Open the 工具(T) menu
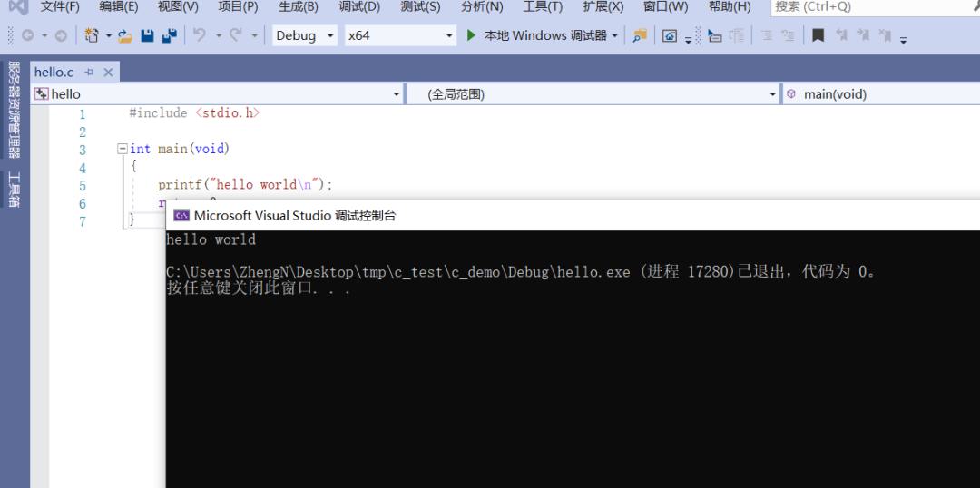The width and height of the screenshot is (980, 488). [543, 7]
